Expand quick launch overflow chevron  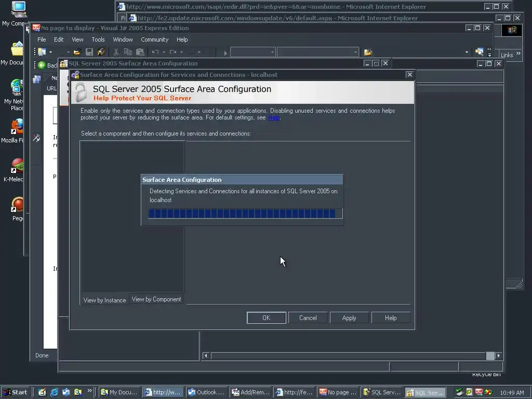(89, 391)
